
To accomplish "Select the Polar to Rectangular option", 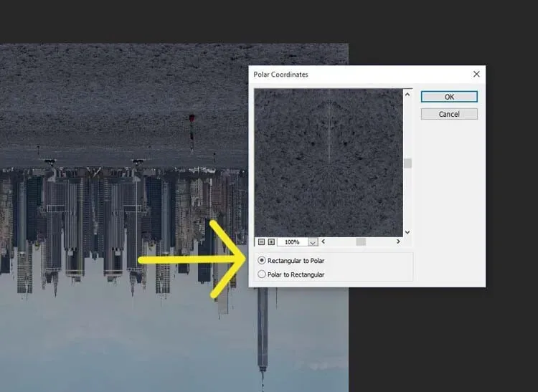I will point(262,274).
